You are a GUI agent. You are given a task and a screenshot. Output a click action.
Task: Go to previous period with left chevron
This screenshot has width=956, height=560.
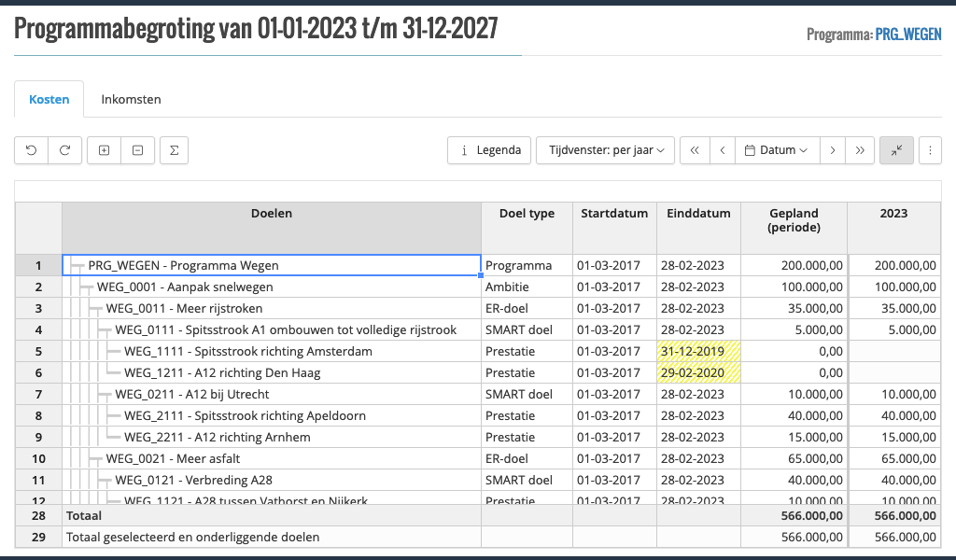[x=721, y=150]
